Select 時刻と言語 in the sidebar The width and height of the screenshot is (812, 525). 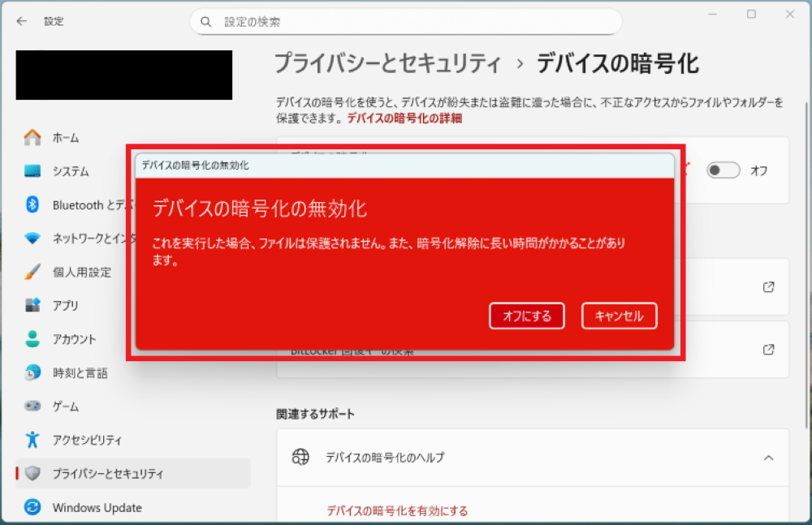point(80,373)
